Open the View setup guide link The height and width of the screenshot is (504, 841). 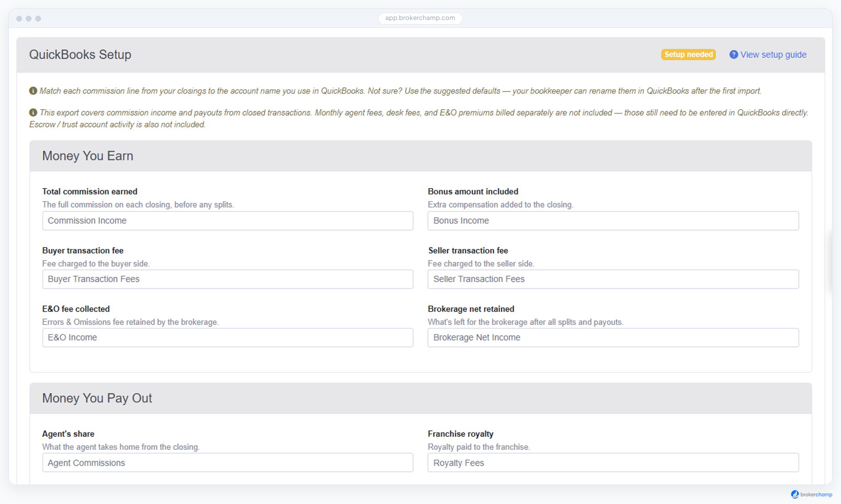click(x=773, y=55)
